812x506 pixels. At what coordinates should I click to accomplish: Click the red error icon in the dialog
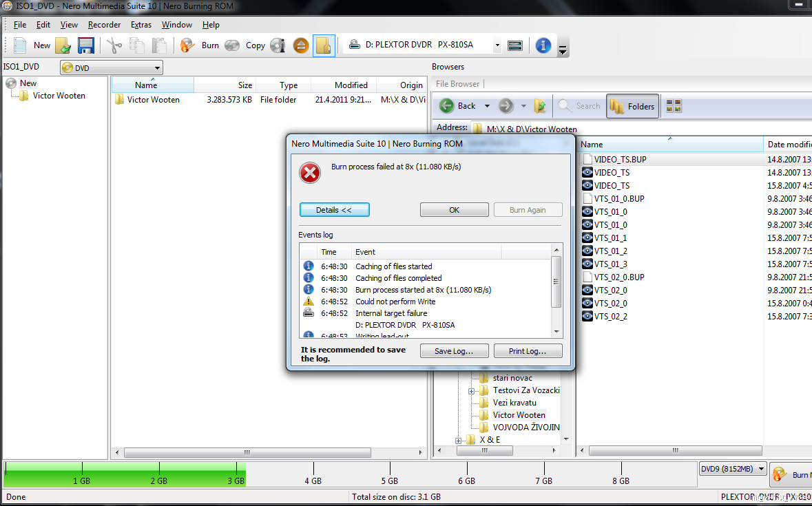click(x=310, y=173)
